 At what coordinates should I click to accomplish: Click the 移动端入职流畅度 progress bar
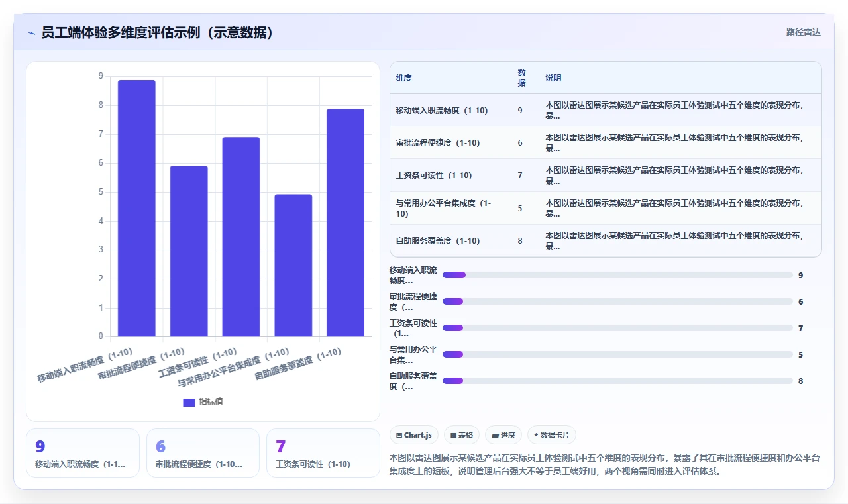617,275
